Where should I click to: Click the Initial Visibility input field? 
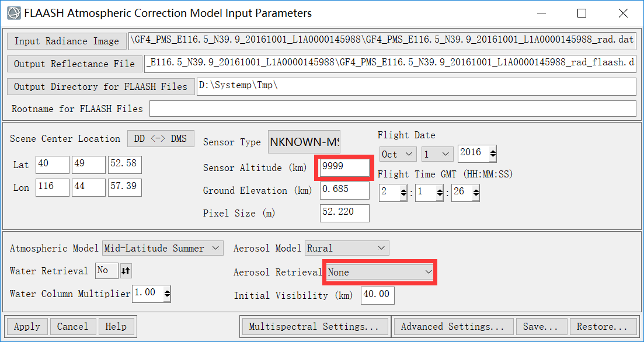pyautogui.click(x=377, y=295)
